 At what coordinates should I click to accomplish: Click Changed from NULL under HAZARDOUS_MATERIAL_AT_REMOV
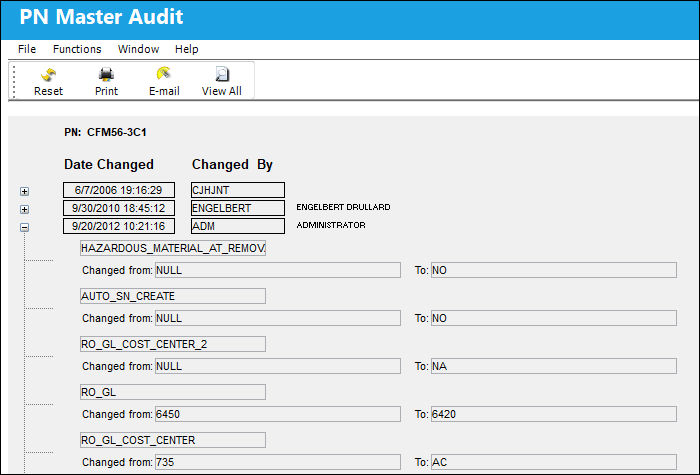tap(278, 270)
